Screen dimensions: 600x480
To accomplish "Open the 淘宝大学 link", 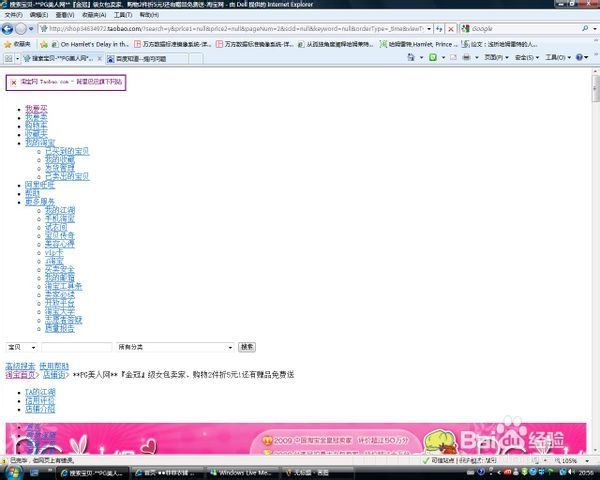I will [60, 312].
